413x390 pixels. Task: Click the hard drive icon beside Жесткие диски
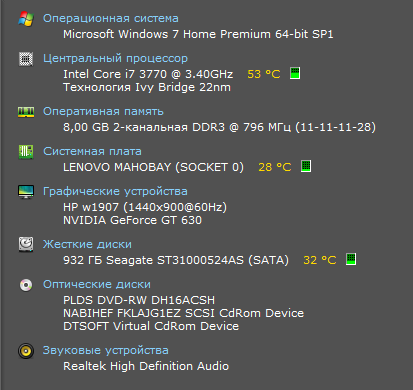coord(26,244)
